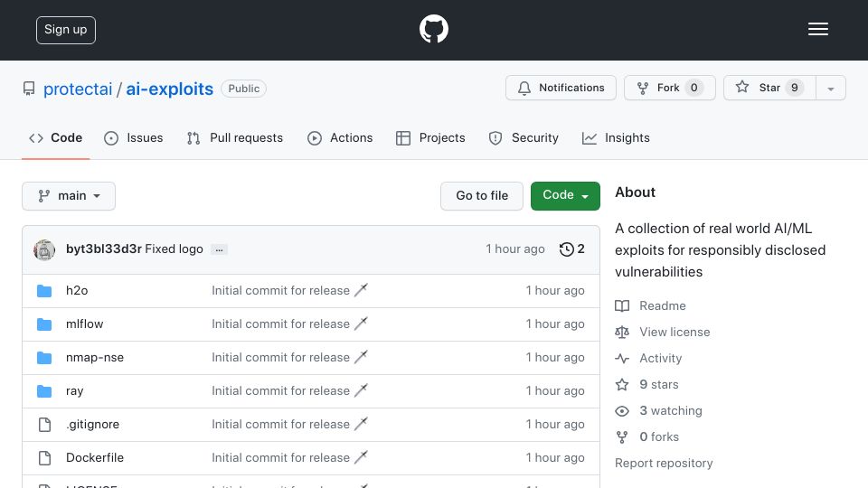Open the Security tab
868x488 pixels.
tap(524, 137)
